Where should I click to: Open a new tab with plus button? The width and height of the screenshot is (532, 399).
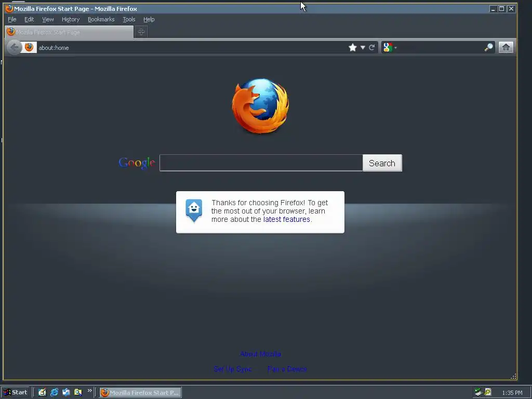click(141, 32)
